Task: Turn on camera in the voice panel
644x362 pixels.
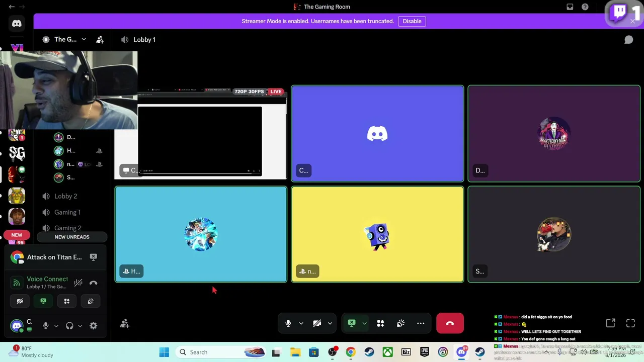Action: [x=20, y=301]
